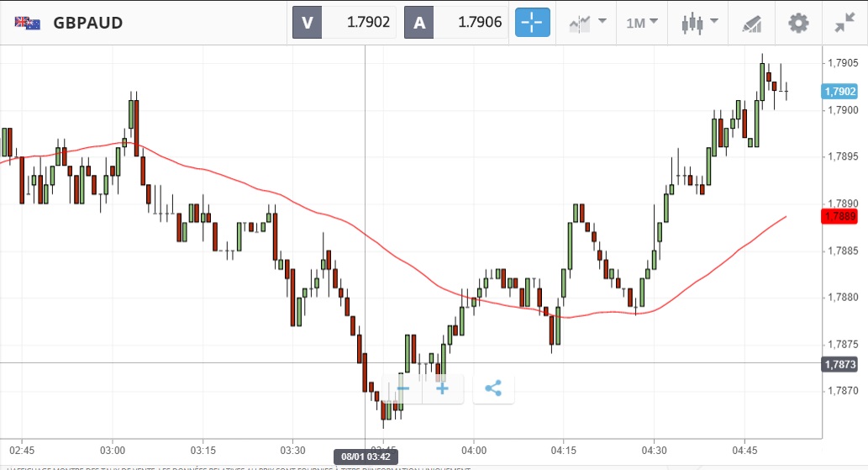
Task: Select the drawing tools pencil icon
Action: point(751,24)
